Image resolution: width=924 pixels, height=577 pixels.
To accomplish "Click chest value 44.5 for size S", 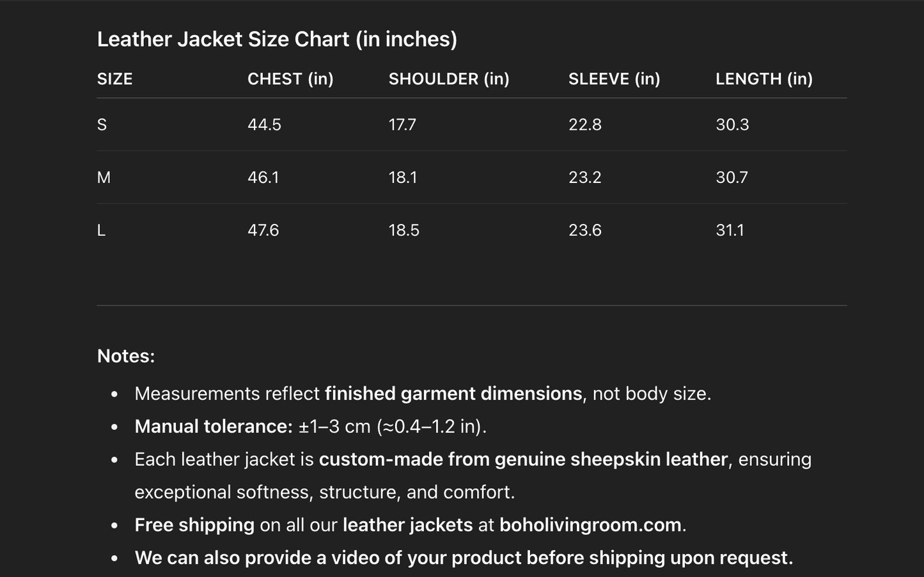I will click(x=264, y=125).
